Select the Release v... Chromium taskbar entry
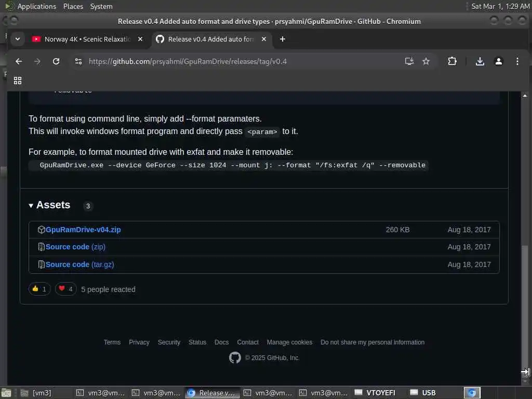Screen dimensions: 532x399 coord(212,393)
